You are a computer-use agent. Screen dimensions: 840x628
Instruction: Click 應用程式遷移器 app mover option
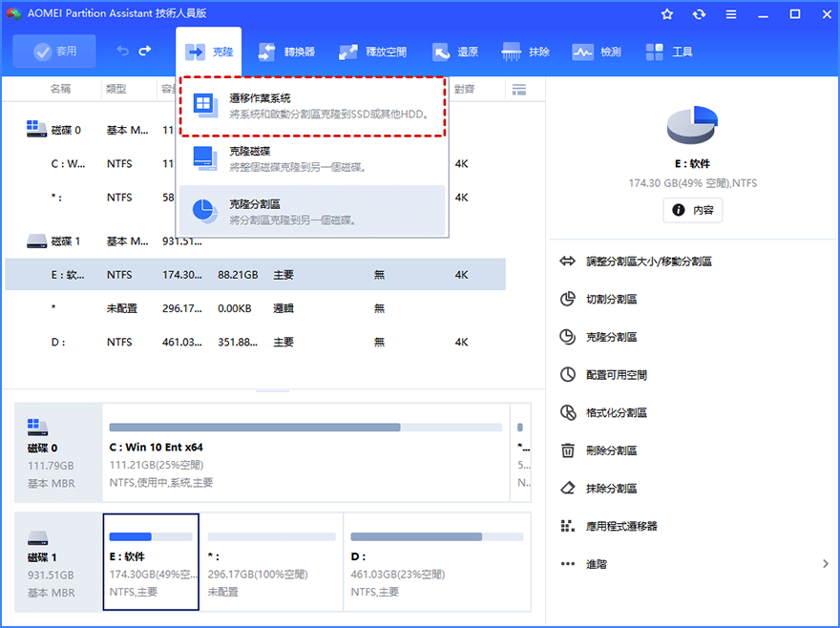point(621,526)
